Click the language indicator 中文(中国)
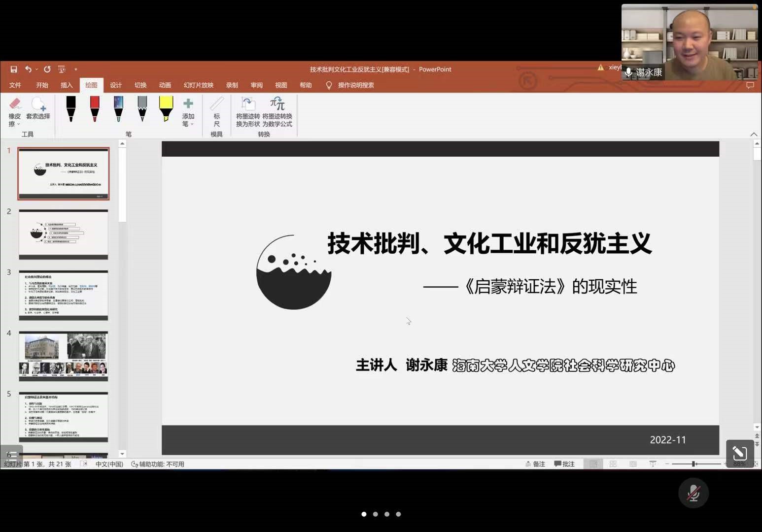 [109, 464]
